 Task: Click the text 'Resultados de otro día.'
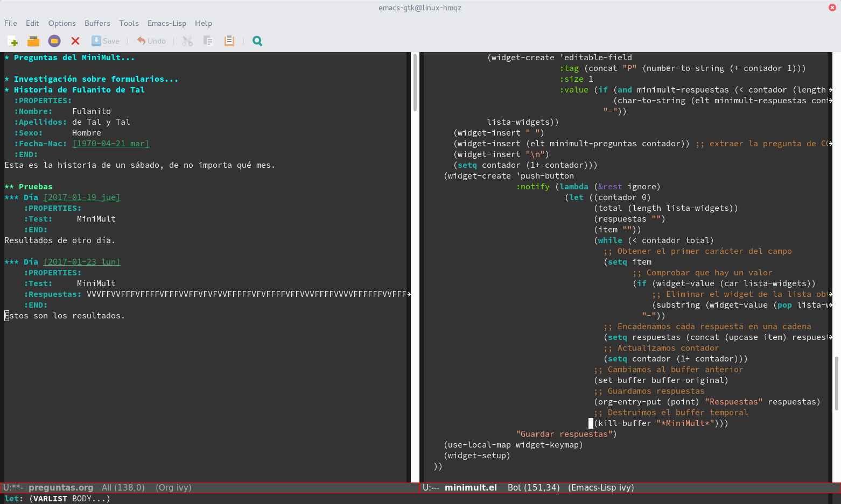click(60, 240)
